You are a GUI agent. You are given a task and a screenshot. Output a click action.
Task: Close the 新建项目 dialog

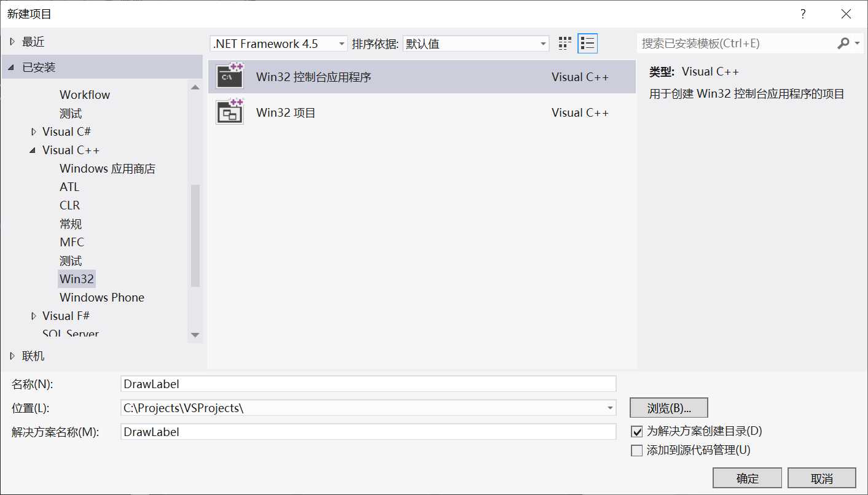846,14
